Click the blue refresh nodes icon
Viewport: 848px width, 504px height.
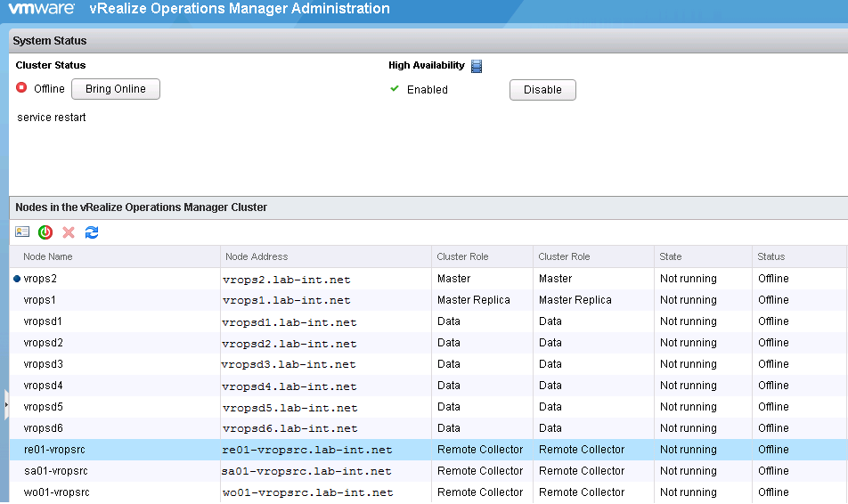tap(92, 232)
